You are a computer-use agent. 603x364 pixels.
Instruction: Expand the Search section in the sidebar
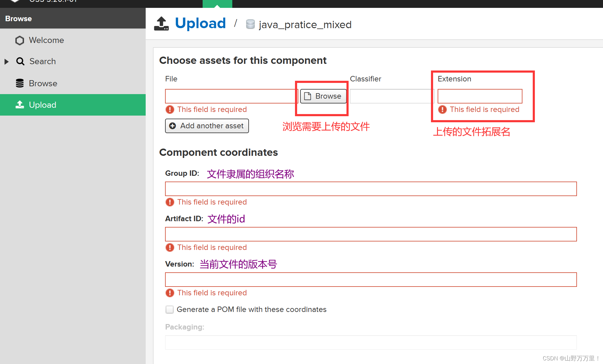7,61
